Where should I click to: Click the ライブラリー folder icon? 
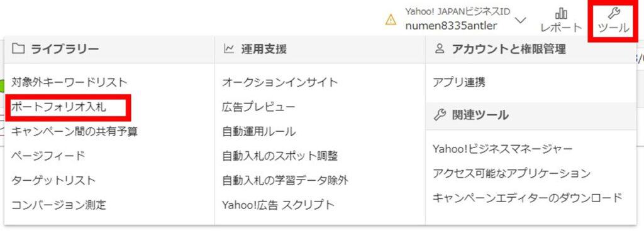[18, 49]
